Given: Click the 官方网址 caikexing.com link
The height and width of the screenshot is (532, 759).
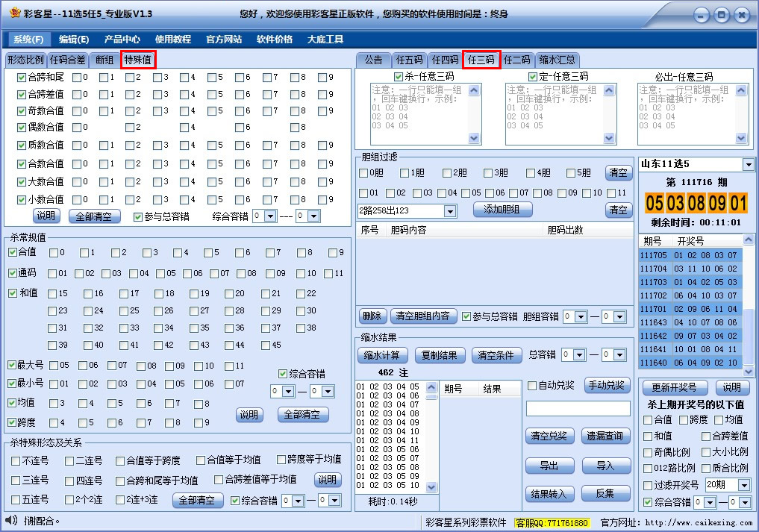Looking at the screenshot, I should pos(699,522).
